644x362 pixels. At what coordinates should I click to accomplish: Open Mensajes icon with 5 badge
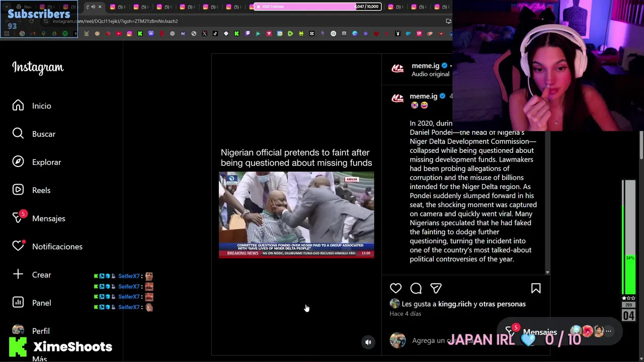[18, 218]
